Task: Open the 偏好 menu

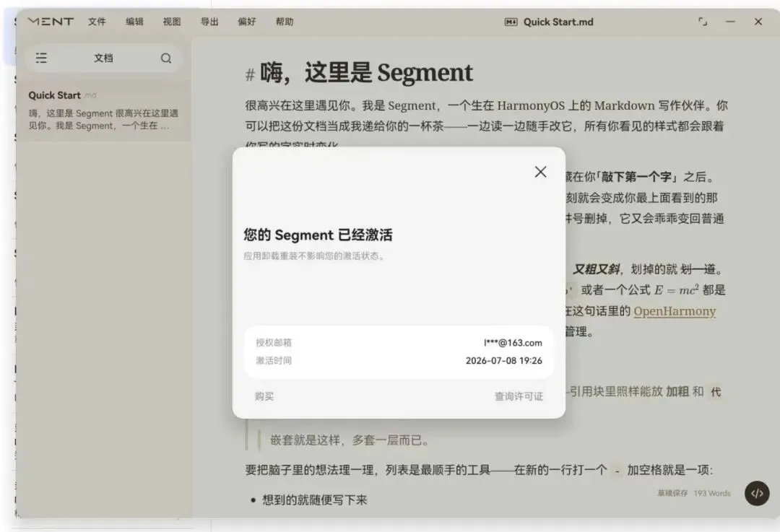Action: 247,22
